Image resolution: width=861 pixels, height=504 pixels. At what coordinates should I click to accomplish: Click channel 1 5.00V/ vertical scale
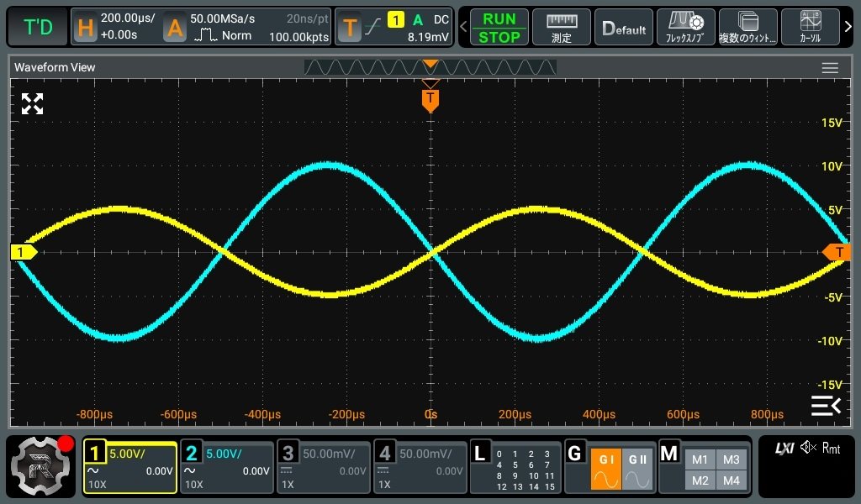[128, 454]
